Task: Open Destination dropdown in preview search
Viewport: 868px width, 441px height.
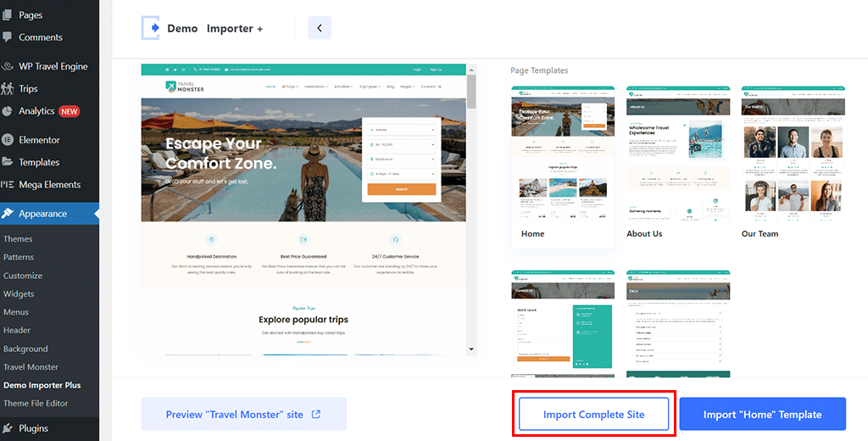Action: tap(402, 159)
